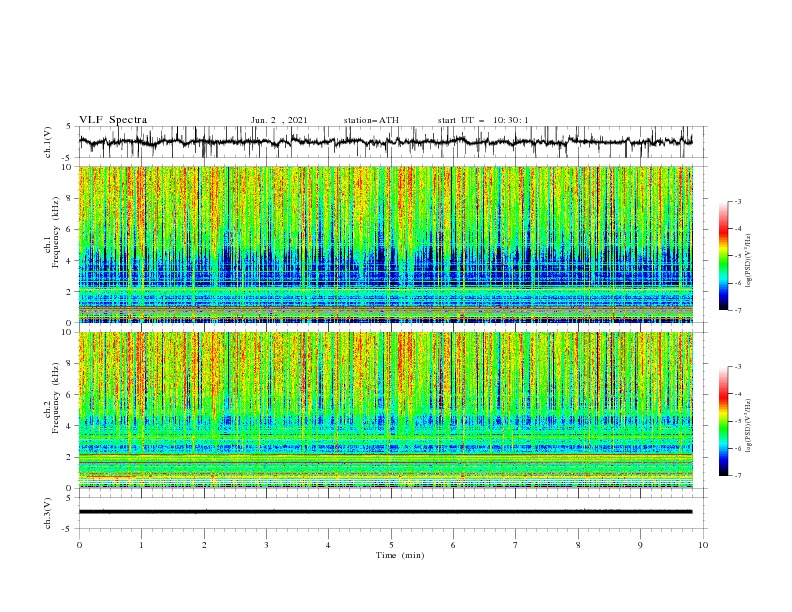The image size is (792, 612).
Task: Select the "start UT = 10:30:1" header text
Action: point(483,120)
